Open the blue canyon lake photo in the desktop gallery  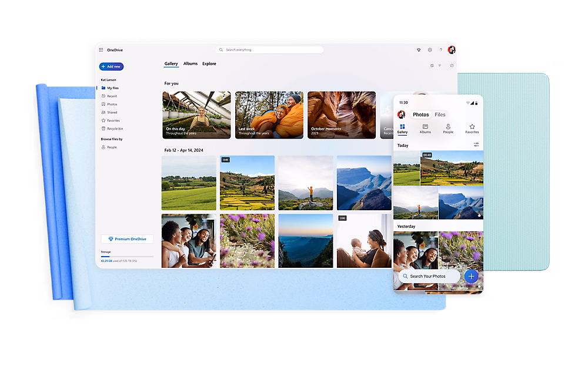tap(364, 183)
